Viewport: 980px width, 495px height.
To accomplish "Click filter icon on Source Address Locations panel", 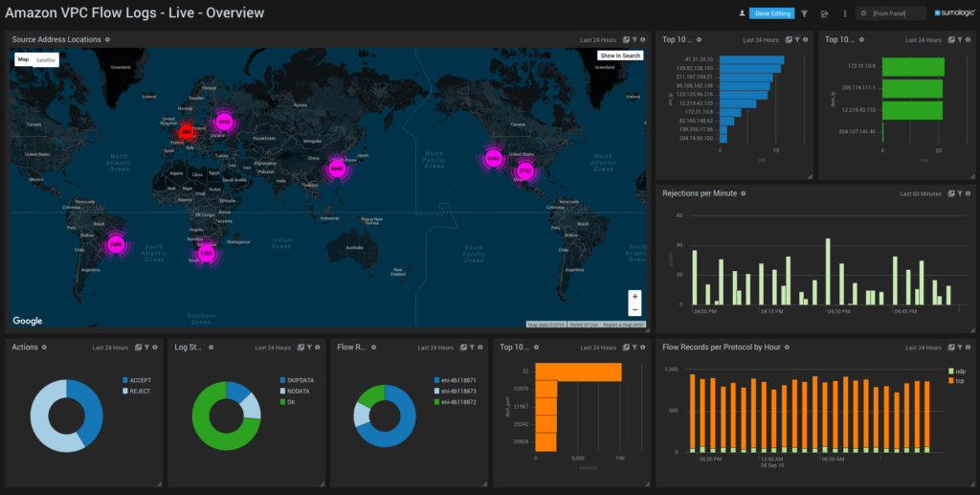I will tap(635, 40).
